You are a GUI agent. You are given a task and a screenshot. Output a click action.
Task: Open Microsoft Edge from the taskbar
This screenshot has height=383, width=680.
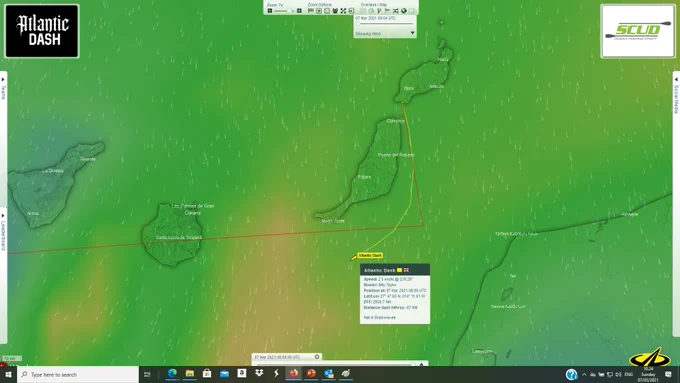tap(172, 373)
